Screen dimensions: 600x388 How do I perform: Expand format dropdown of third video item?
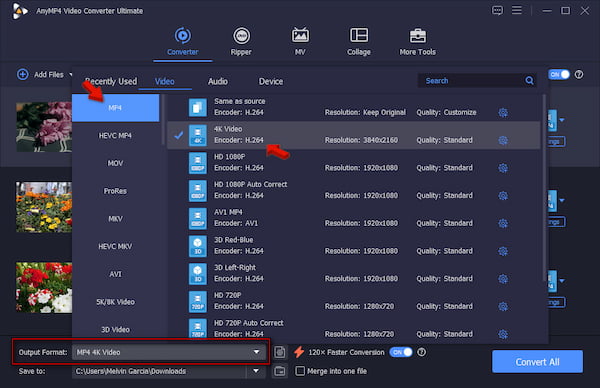click(x=562, y=281)
